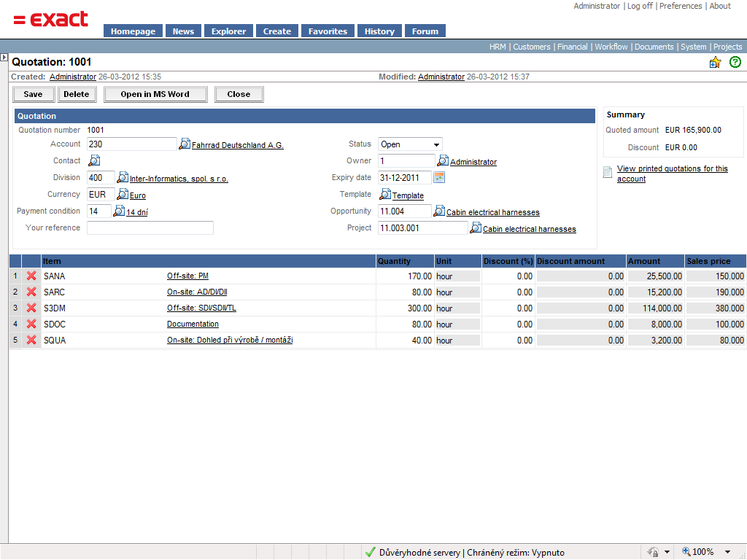Add page to favorites star icon
The image size is (747, 560).
click(715, 63)
